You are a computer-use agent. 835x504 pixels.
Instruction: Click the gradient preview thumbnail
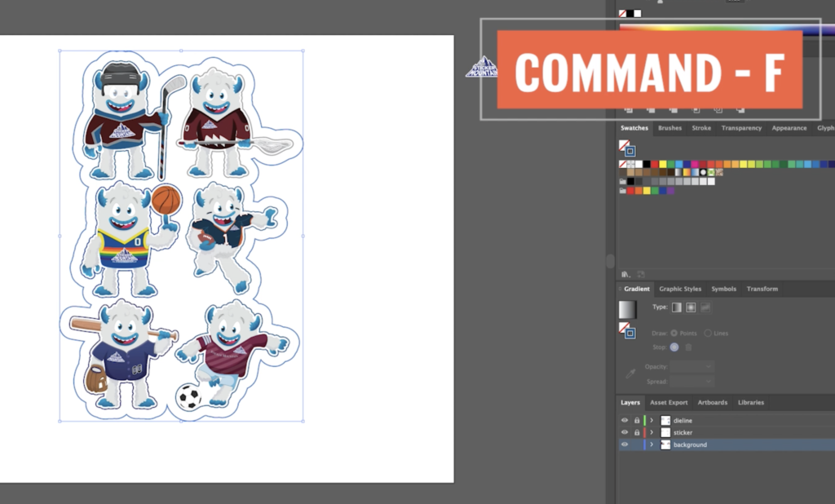point(627,310)
